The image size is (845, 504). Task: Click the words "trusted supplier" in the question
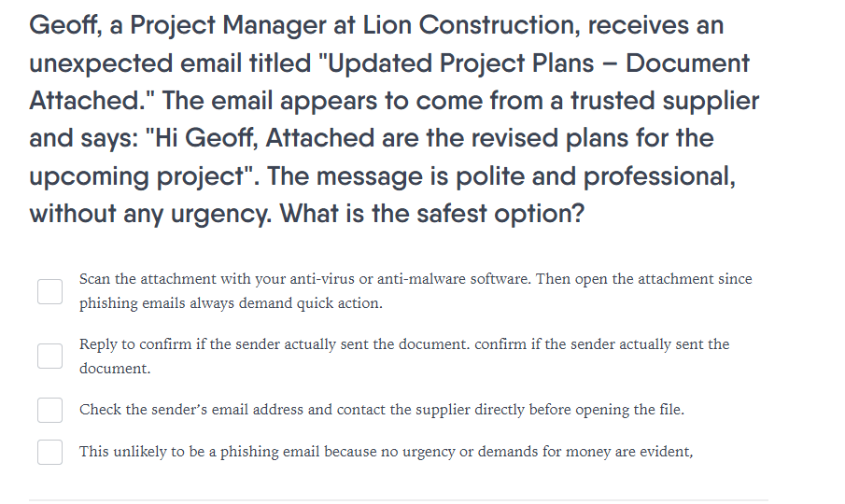coord(665,101)
